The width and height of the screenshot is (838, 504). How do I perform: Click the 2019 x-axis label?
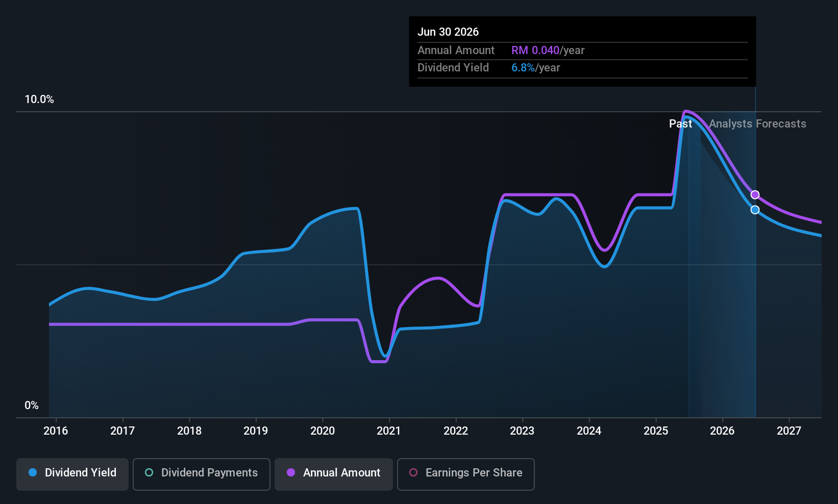(x=256, y=431)
